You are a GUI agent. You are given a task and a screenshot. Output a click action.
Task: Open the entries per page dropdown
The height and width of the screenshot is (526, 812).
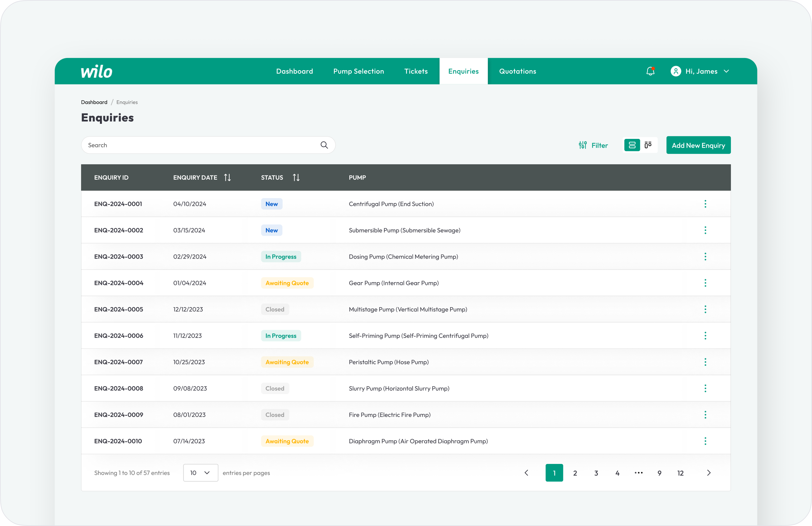tap(200, 473)
